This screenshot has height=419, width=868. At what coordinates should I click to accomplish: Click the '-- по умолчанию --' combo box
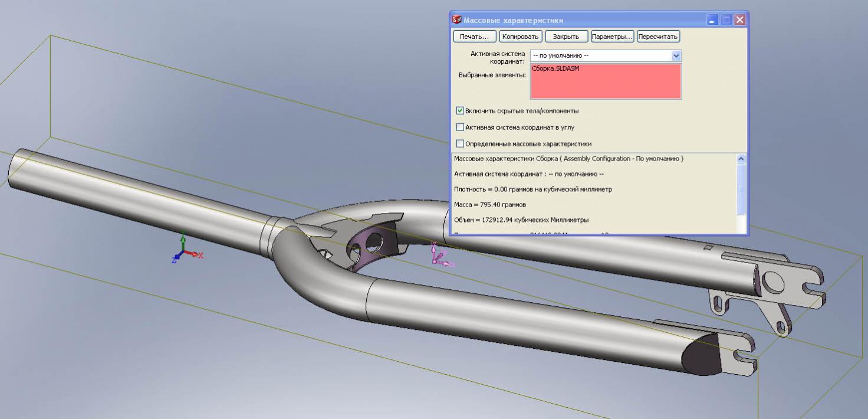pyautogui.click(x=600, y=56)
